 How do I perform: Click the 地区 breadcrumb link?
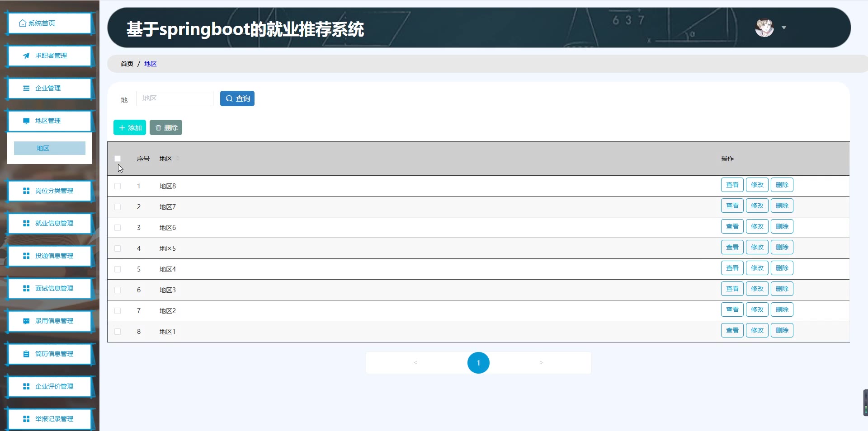pos(151,64)
